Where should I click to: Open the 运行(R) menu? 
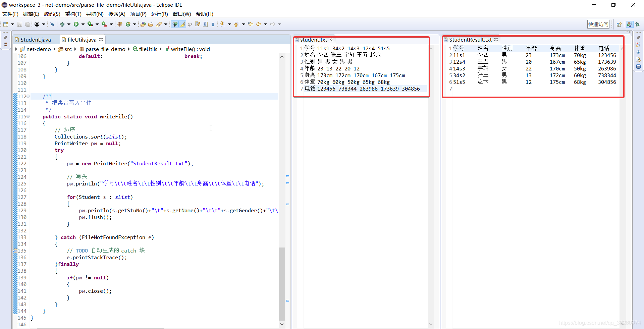pyautogui.click(x=159, y=14)
